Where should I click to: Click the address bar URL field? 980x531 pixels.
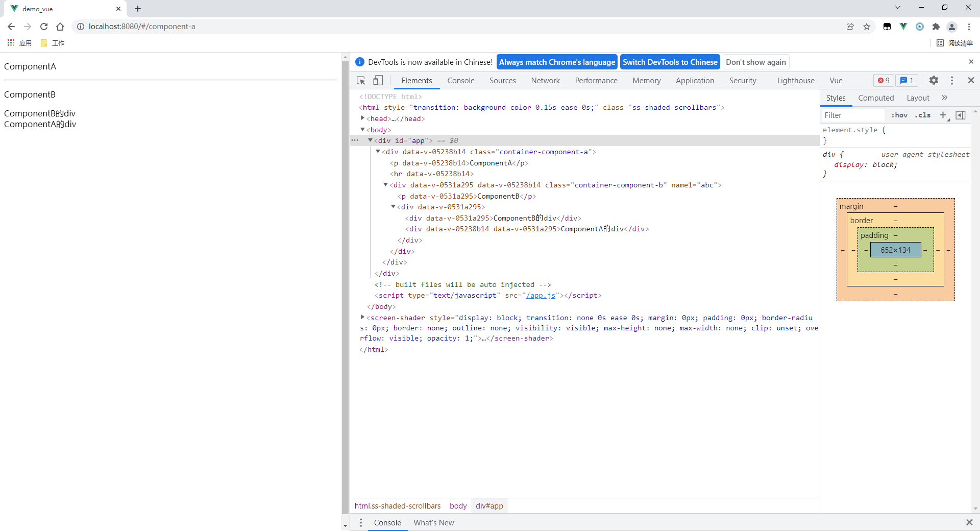pos(459,27)
